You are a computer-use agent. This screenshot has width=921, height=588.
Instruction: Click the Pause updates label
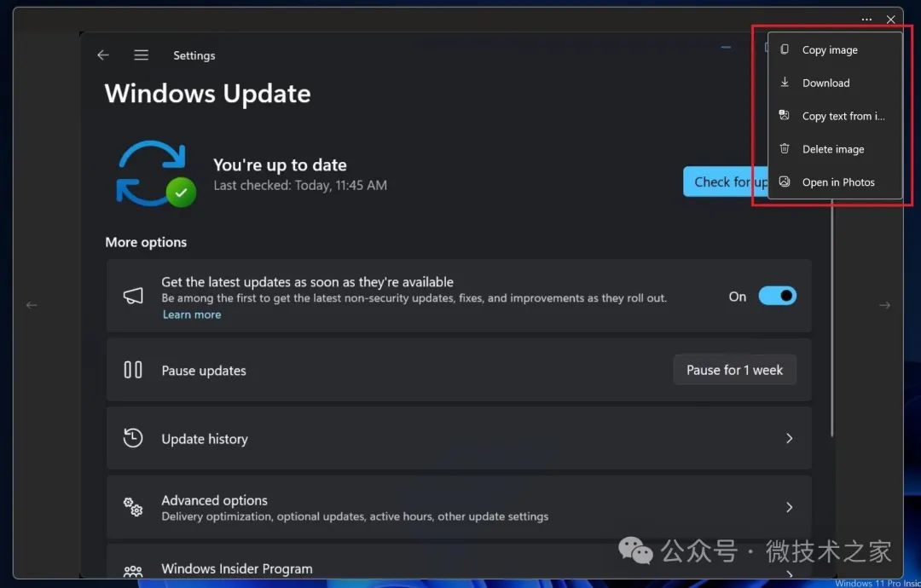[204, 371]
